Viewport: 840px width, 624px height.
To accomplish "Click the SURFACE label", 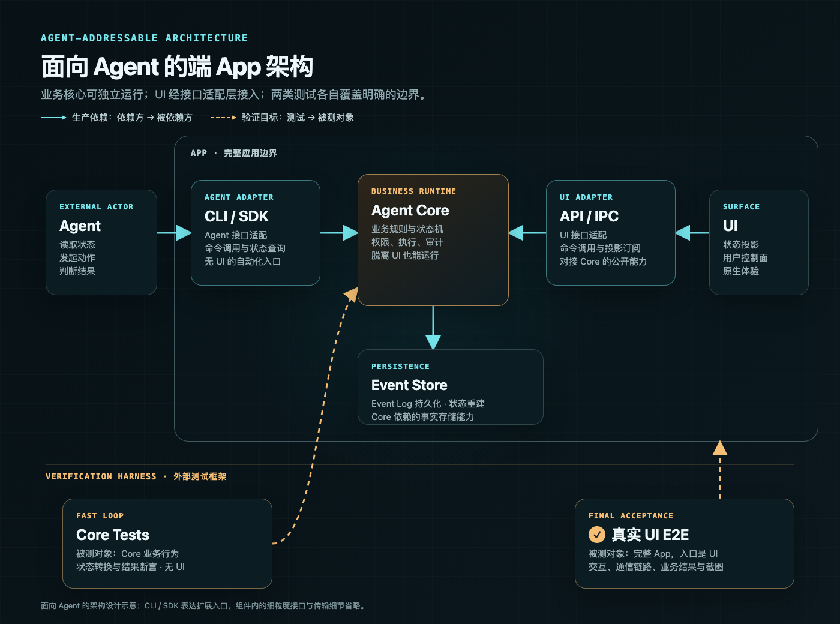I will [x=741, y=206].
